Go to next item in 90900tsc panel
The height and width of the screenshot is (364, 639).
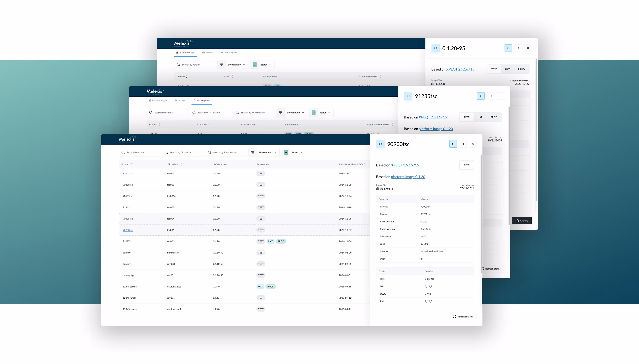[463, 144]
